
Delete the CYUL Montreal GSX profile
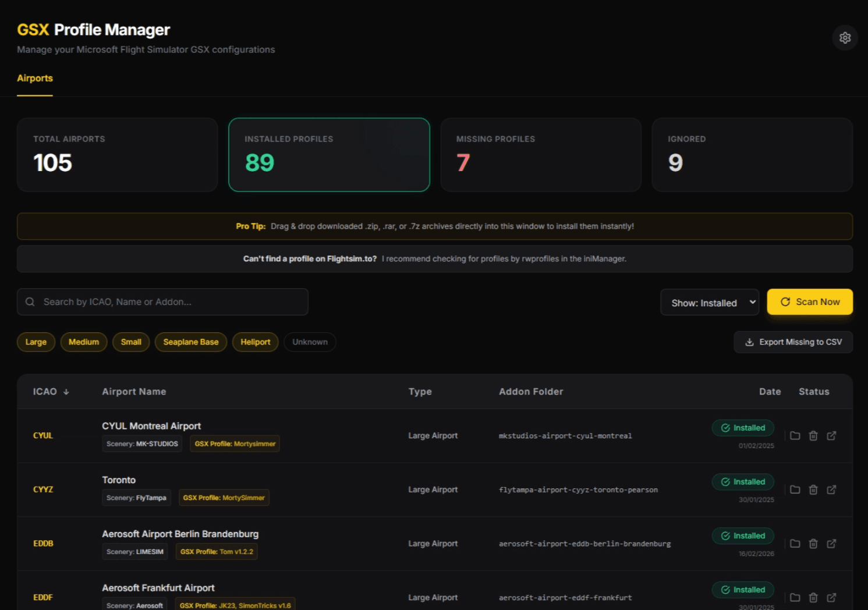point(813,435)
